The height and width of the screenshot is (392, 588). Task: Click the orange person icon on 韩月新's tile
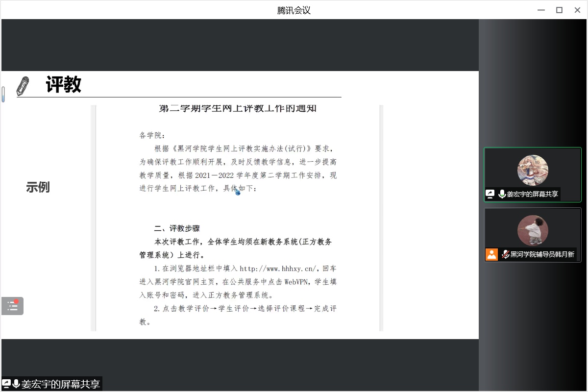[x=491, y=254]
